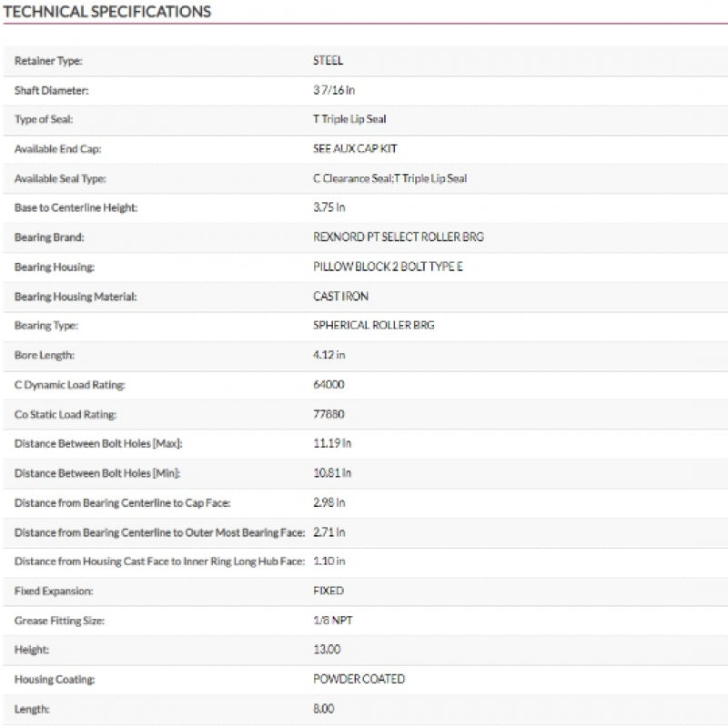Select the 11.19 in max bolt hole distance
The height and width of the screenshot is (728, 728).
point(332,443)
